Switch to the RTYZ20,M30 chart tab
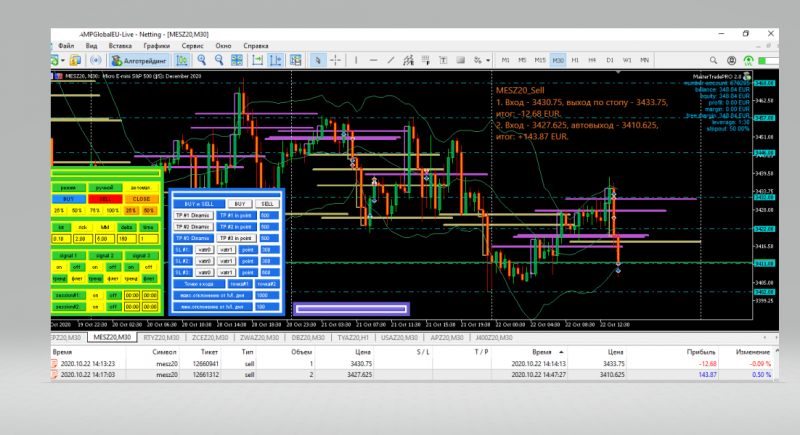This screenshot has width=800, height=435. tap(161, 338)
